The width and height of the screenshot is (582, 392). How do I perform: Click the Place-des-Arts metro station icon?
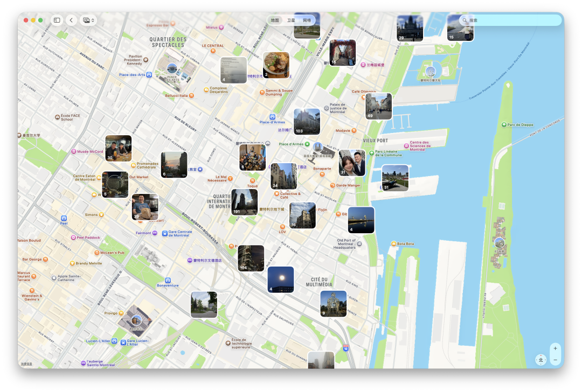149,74
